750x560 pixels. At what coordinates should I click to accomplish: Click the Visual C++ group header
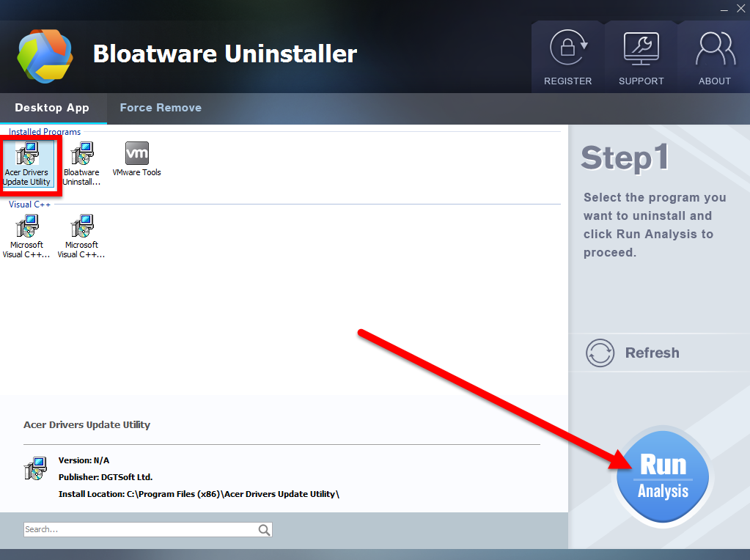pyautogui.click(x=29, y=205)
